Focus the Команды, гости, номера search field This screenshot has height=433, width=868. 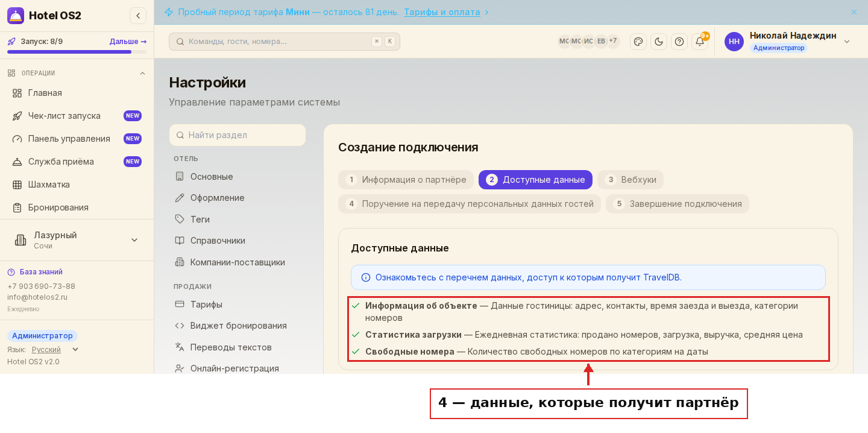point(285,42)
